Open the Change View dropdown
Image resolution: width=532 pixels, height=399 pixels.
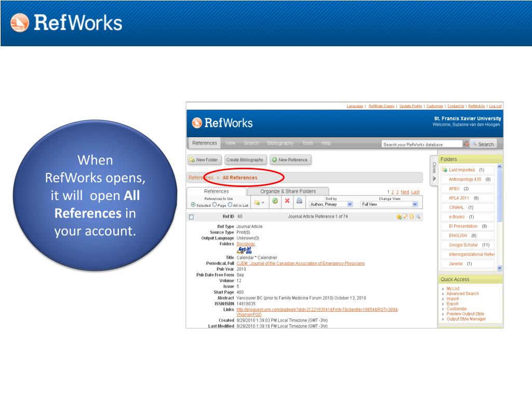[389, 204]
